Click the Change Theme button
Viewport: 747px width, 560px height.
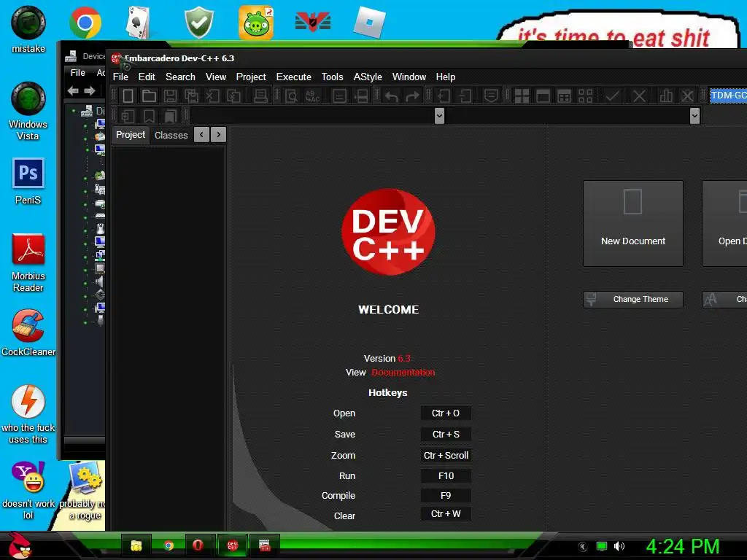coord(633,300)
